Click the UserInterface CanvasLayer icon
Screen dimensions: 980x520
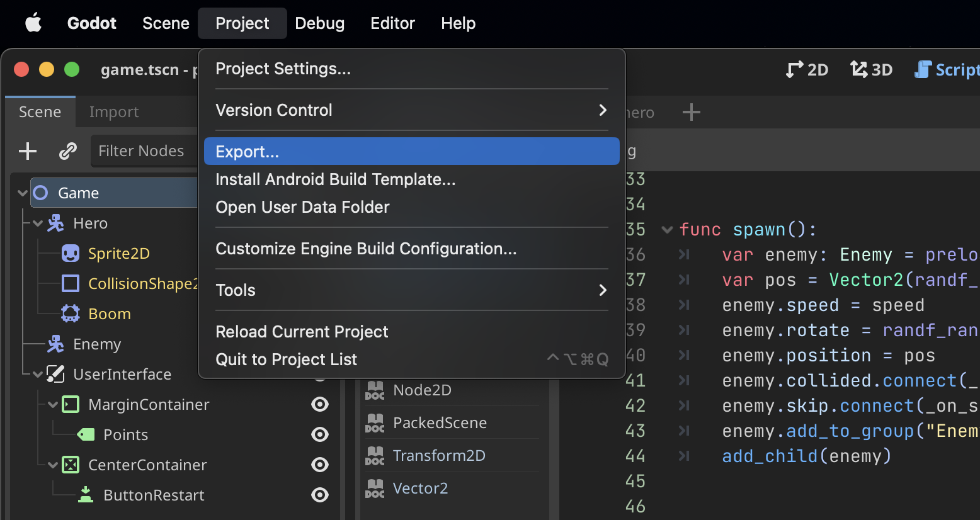click(x=55, y=374)
